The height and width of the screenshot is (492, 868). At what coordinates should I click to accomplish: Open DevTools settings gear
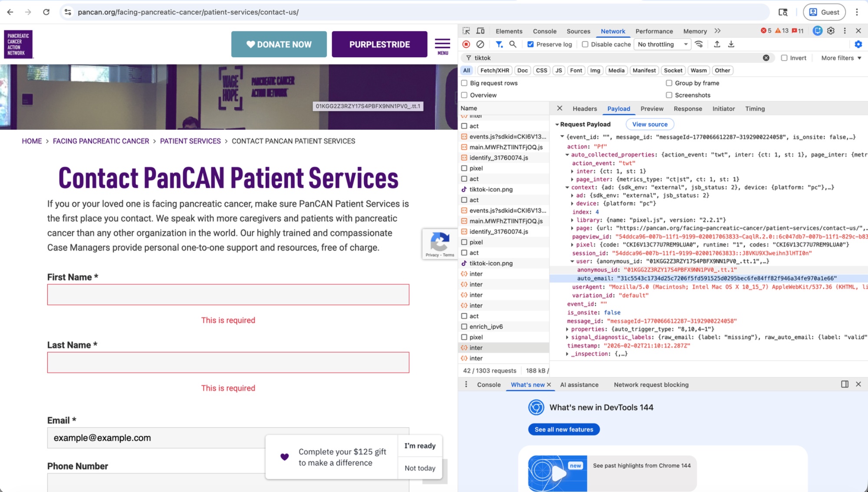[x=830, y=31]
